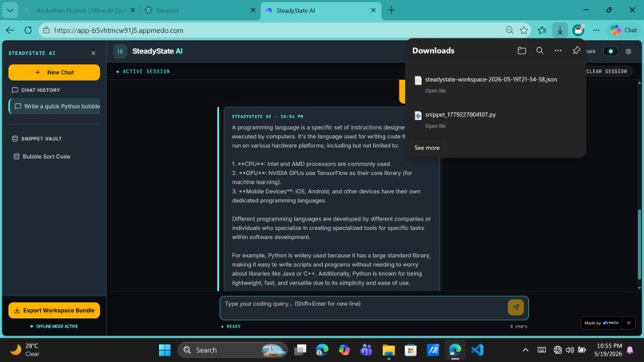
Task: View site information lock icon
Action: coord(46,30)
